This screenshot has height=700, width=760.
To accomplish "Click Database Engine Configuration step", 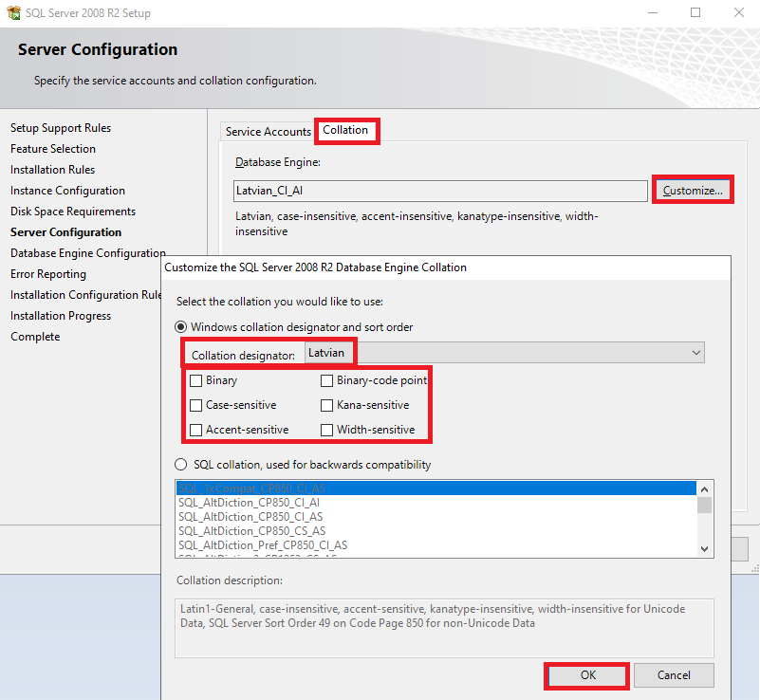I will (87, 253).
